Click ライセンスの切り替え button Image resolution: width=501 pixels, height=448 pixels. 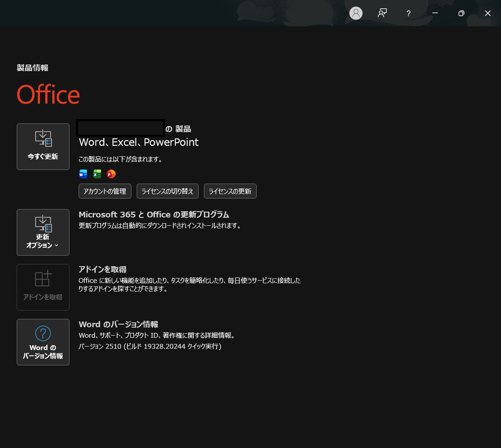click(x=167, y=191)
